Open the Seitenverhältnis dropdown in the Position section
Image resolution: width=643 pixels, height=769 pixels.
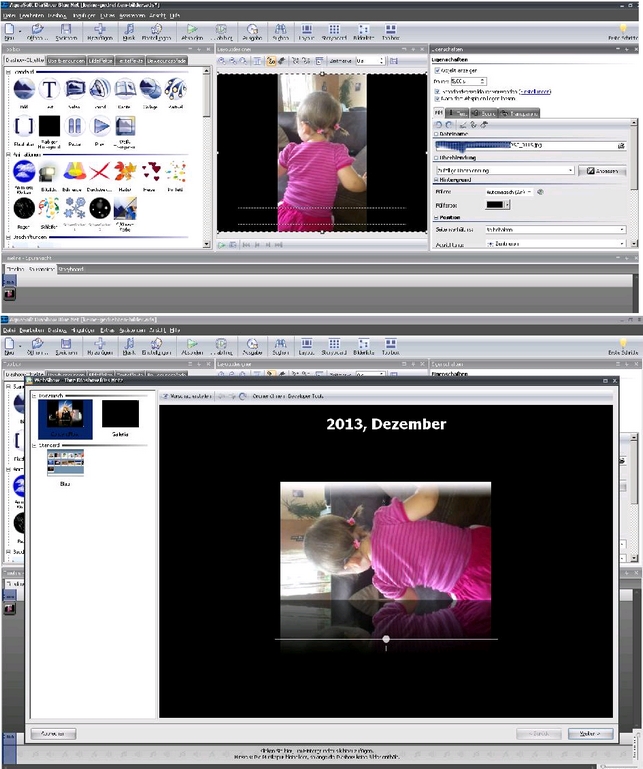point(555,229)
